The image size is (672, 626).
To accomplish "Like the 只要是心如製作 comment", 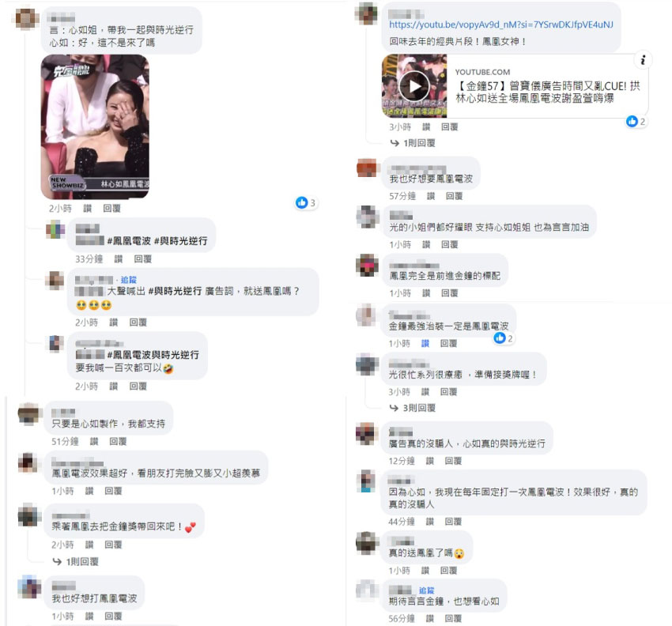I will click(94, 441).
